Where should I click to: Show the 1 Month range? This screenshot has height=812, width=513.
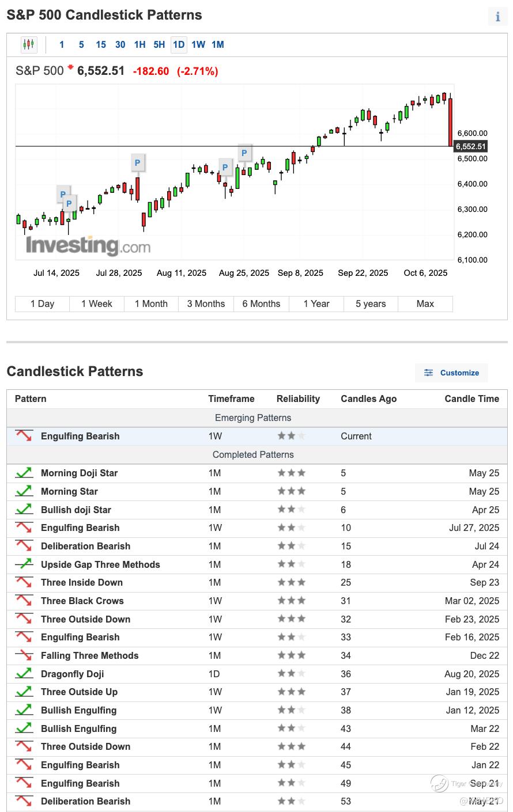(152, 304)
